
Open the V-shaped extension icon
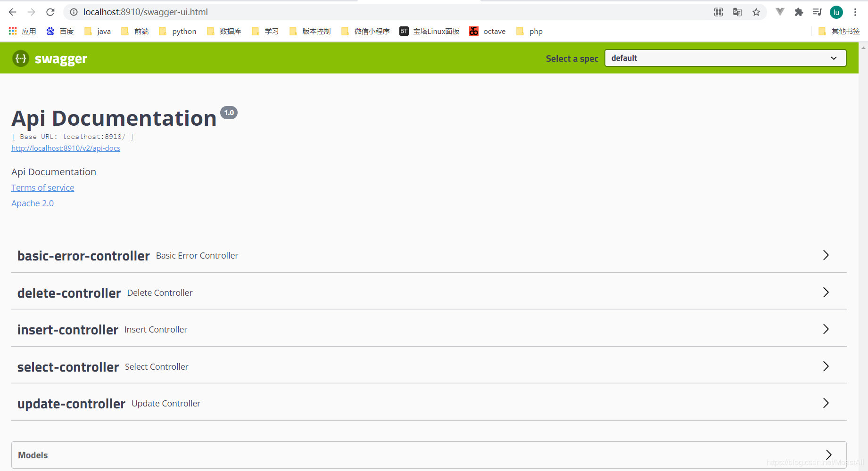pos(780,12)
